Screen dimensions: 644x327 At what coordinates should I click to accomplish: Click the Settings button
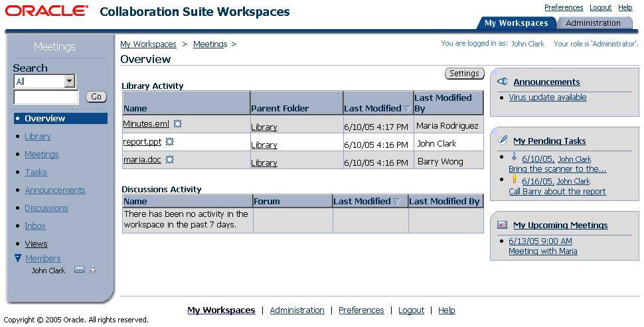[465, 74]
